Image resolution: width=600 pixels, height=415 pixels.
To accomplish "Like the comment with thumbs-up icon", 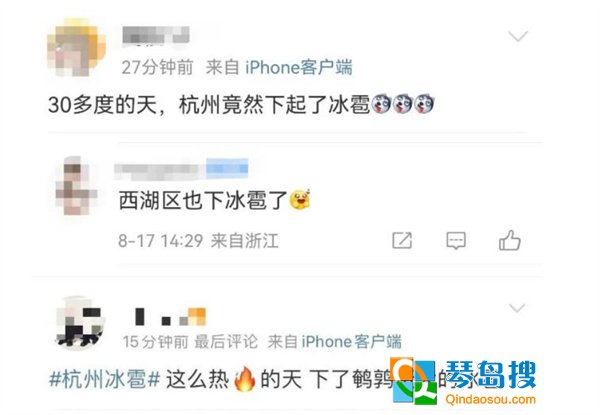I will pyautogui.click(x=510, y=240).
